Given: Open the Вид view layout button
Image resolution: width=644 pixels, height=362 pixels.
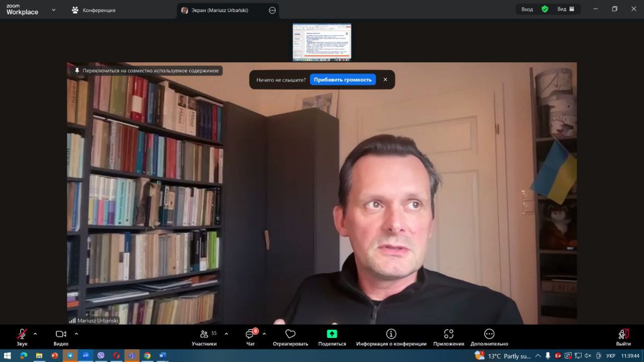Looking at the screenshot, I should tap(566, 9).
